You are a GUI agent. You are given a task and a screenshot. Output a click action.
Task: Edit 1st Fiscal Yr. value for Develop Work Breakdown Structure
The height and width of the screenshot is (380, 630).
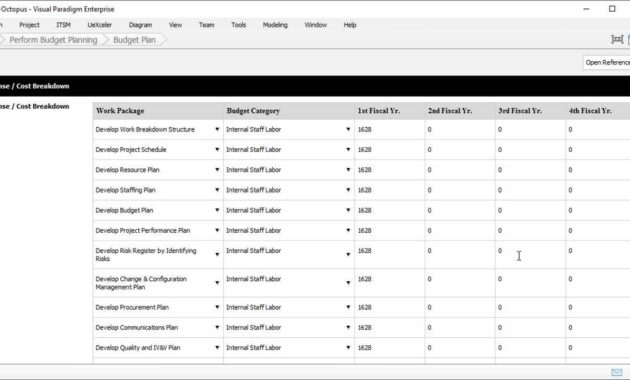[x=390, y=129]
